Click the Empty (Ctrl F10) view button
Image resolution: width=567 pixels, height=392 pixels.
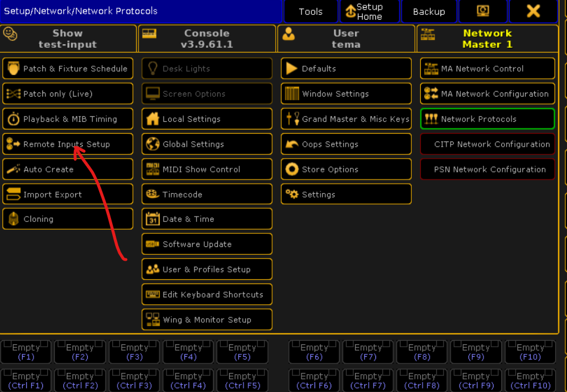530,381
